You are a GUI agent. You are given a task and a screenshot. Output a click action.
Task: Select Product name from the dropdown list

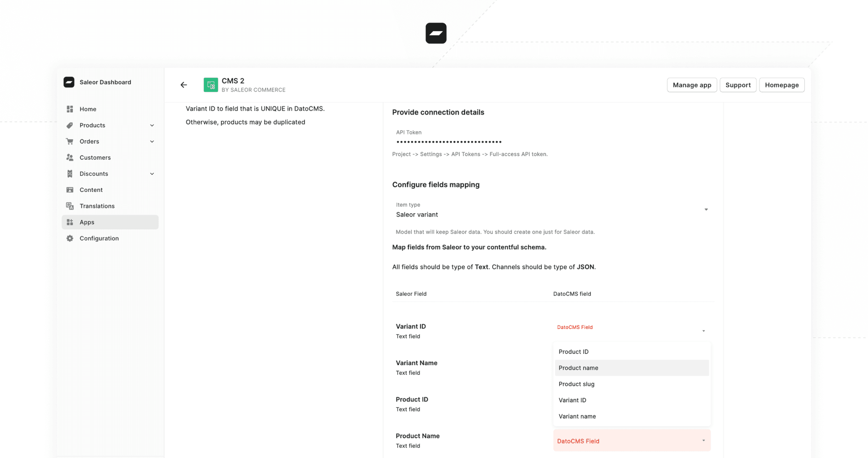tap(632, 368)
